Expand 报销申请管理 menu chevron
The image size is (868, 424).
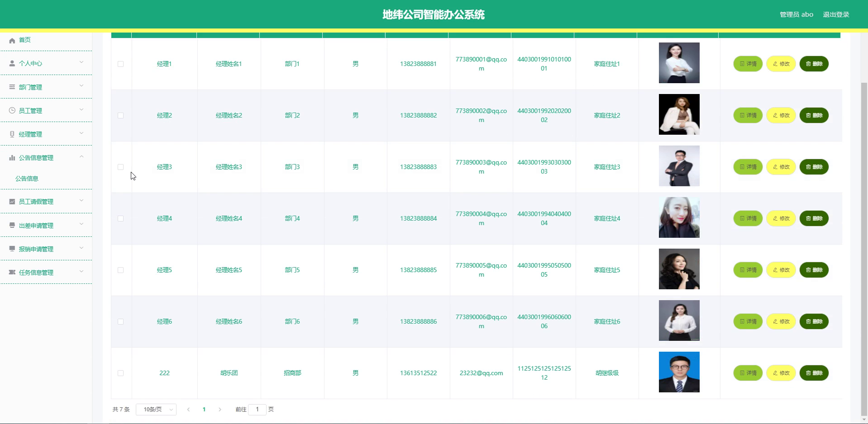(x=81, y=247)
